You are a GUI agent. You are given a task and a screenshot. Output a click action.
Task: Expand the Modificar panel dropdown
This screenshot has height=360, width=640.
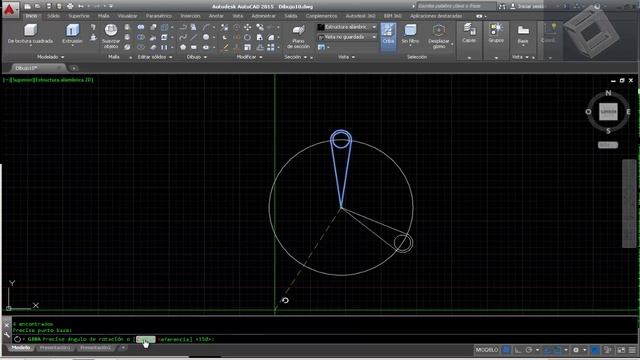tap(249, 57)
